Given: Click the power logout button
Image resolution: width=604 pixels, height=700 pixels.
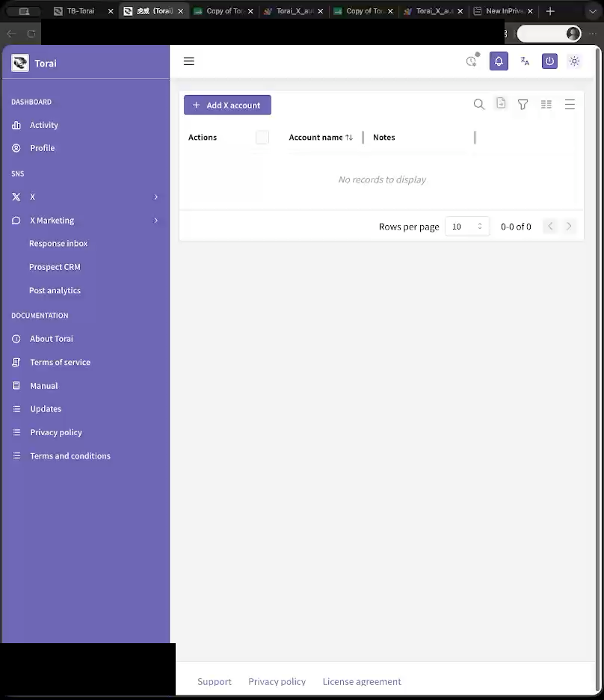Looking at the screenshot, I should coord(549,61).
